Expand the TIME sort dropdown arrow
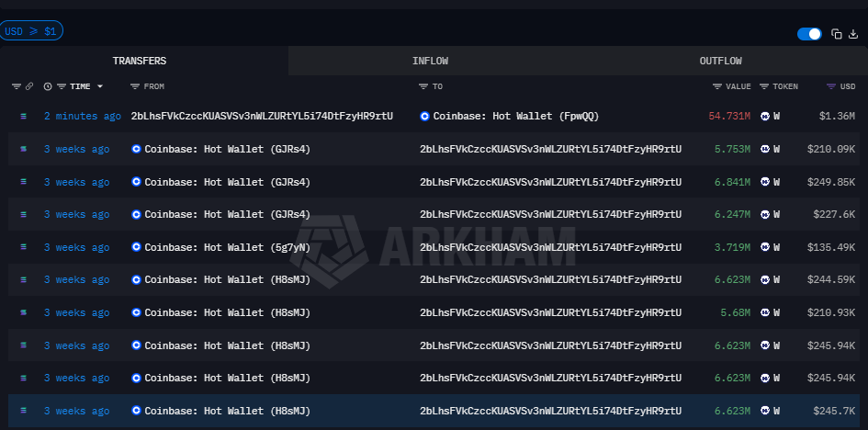Image resolution: width=868 pixels, height=430 pixels. [x=100, y=86]
